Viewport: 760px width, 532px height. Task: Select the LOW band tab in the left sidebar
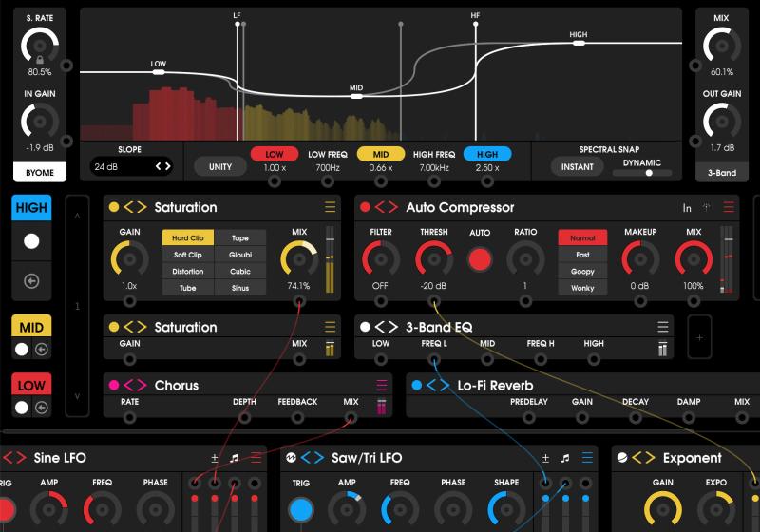[31, 386]
